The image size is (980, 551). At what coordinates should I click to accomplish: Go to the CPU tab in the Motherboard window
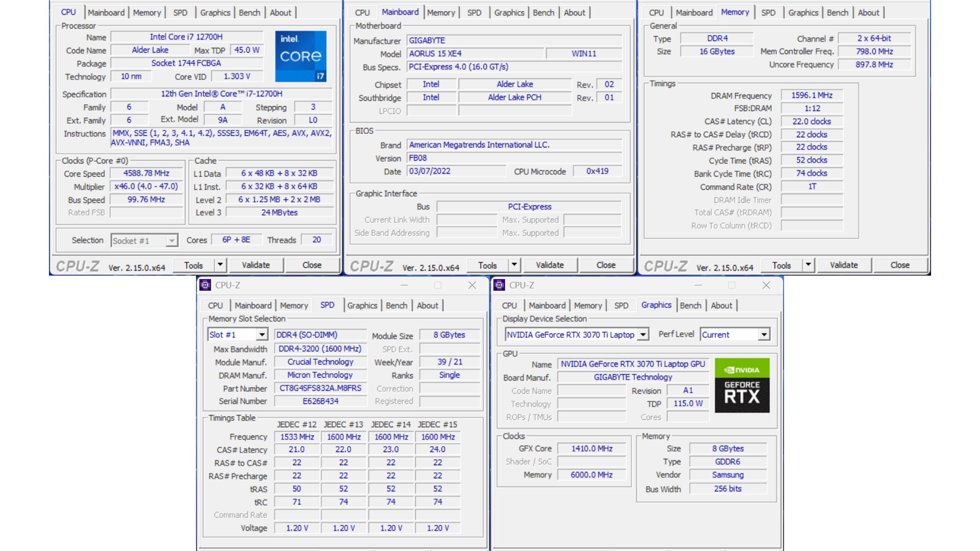point(362,12)
